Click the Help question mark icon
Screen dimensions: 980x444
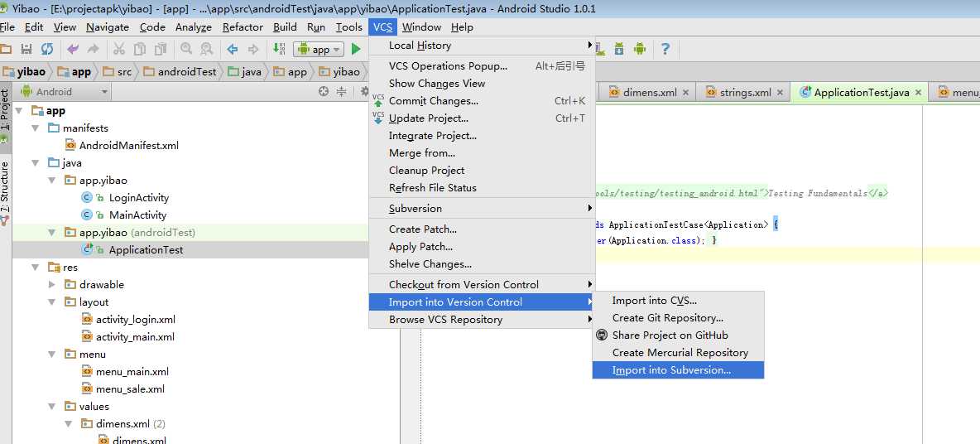[x=665, y=50]
